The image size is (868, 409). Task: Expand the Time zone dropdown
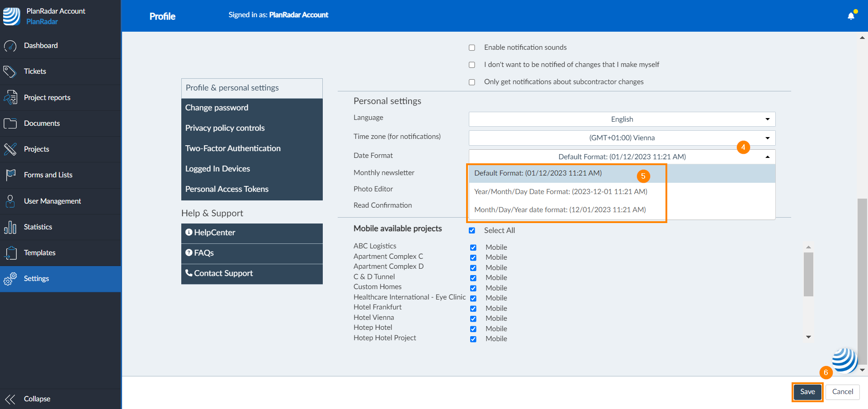point(622,138)
